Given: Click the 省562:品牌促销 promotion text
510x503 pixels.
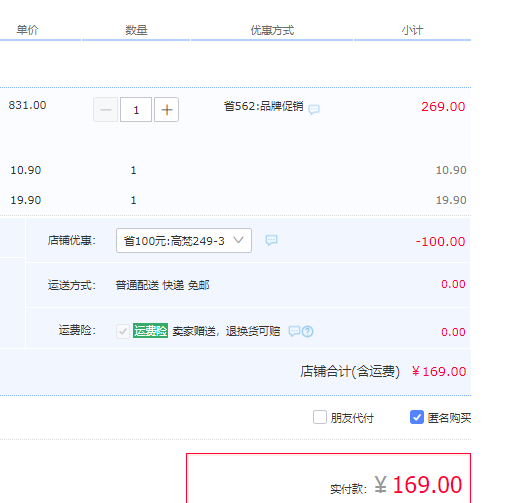Looking at the screenshot, I should click(264, 106).
